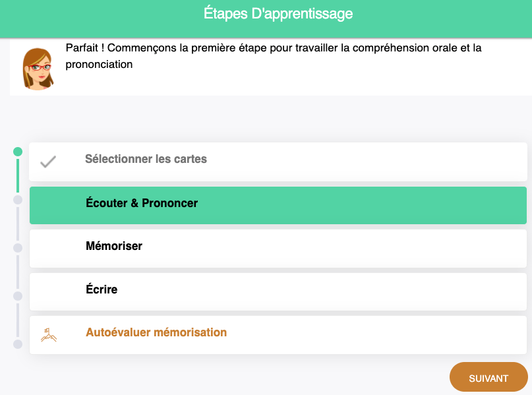Click the timeline dot beside Mémoriser
The width and height of the screenshot is (532, 395).
(x=18, y=248)
